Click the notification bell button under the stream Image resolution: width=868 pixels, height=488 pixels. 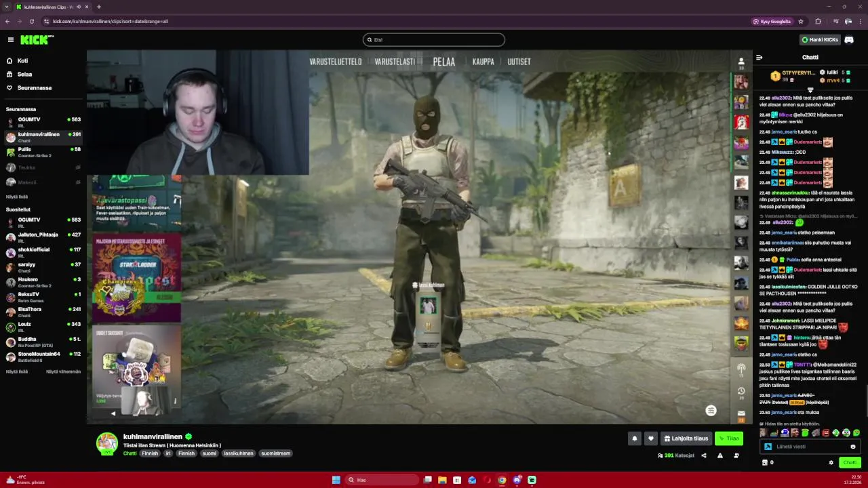[635, 439]
